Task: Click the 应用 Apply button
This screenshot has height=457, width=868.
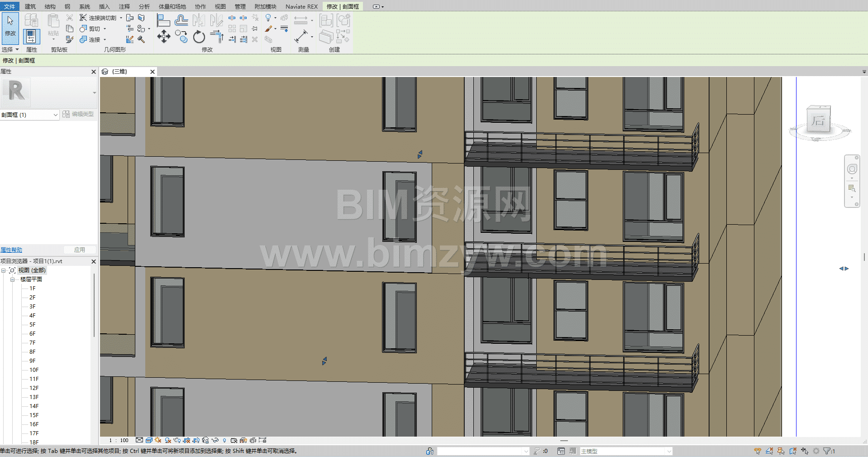Action: (80, 250)
